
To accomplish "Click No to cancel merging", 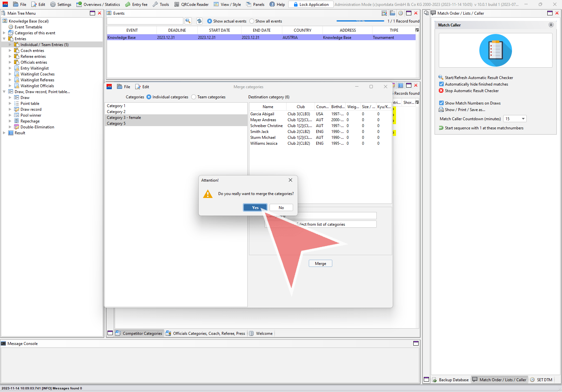I will click(x=281, y=208).
